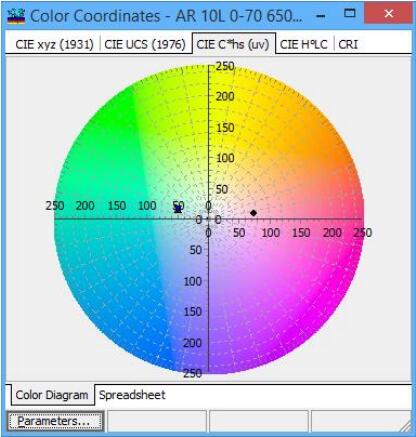Viewport: 416px width, 437px height.
Task: Minimize the Color Coordinates window
Action: tap(321, 15)
